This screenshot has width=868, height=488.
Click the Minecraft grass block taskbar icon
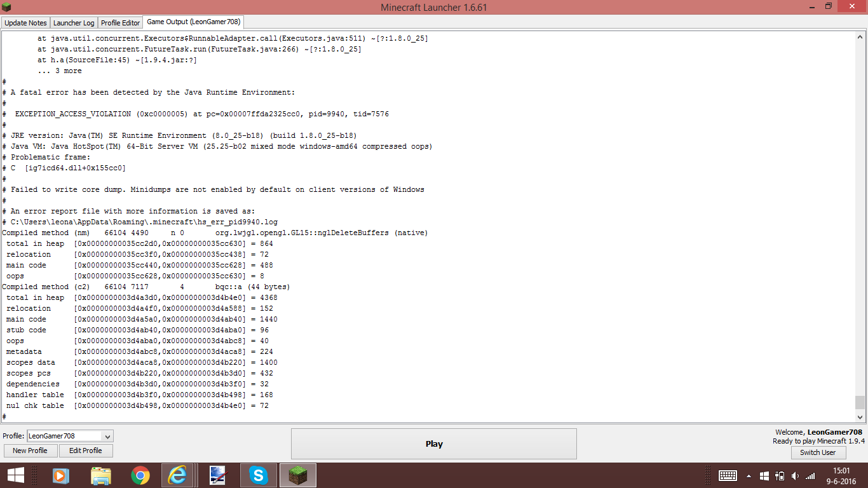tap(298, 475)
